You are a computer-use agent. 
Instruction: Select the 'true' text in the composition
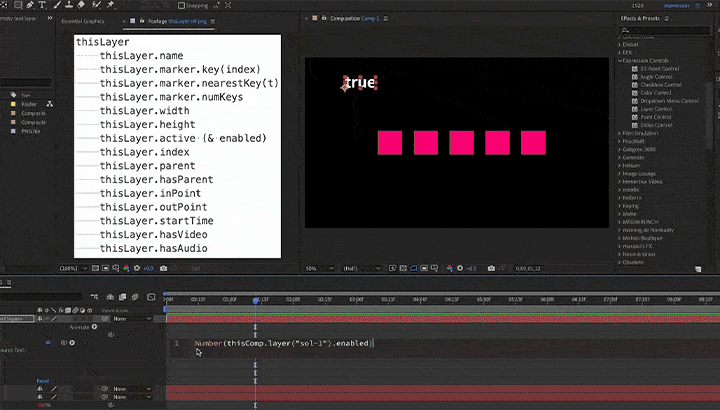click(360, 83)
